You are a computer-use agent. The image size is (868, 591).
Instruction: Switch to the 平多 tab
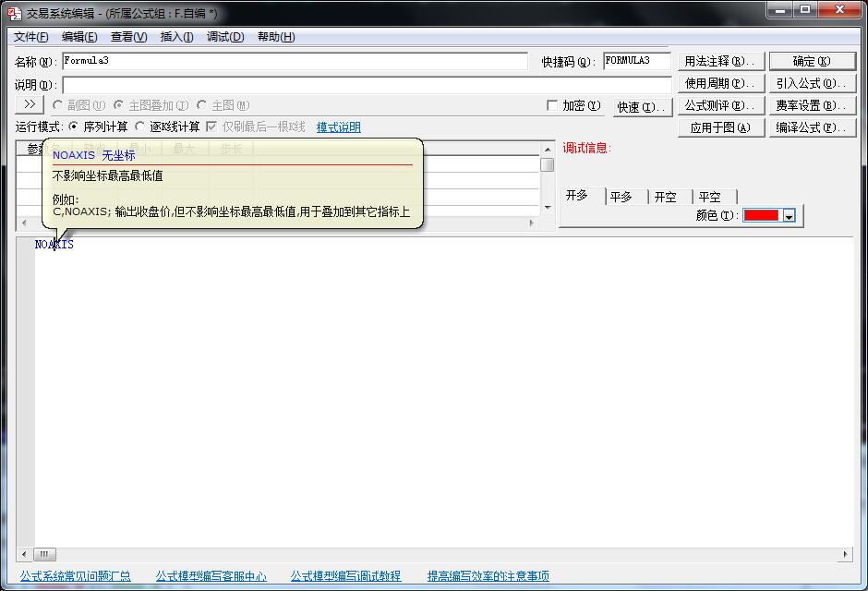click(621, 197)
